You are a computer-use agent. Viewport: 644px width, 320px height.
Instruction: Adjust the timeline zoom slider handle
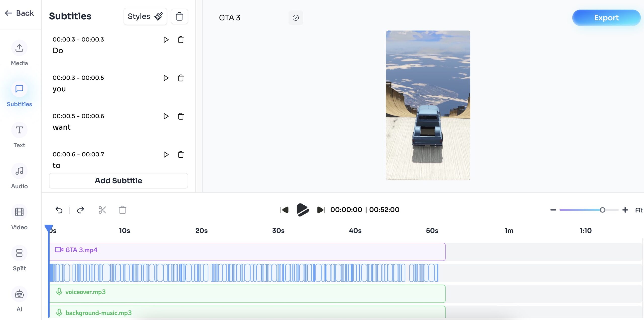tap(602, 210)
